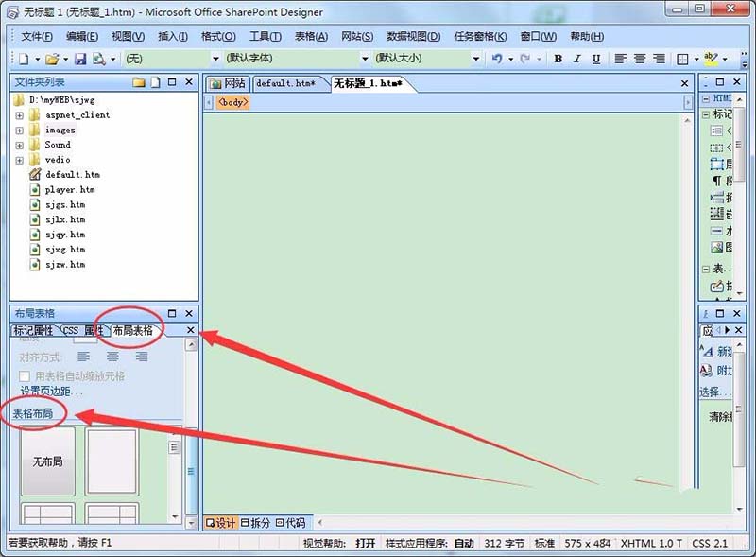
Task: Open the 默认大小 font size dropdown
Action: 476,59
